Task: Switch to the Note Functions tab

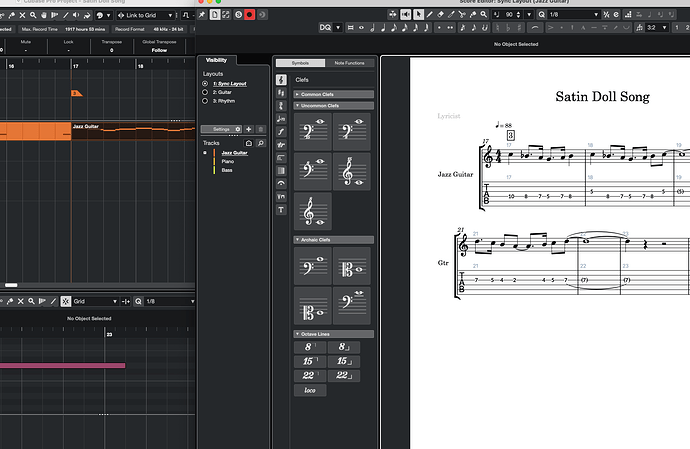Action: tap(350, 63)
